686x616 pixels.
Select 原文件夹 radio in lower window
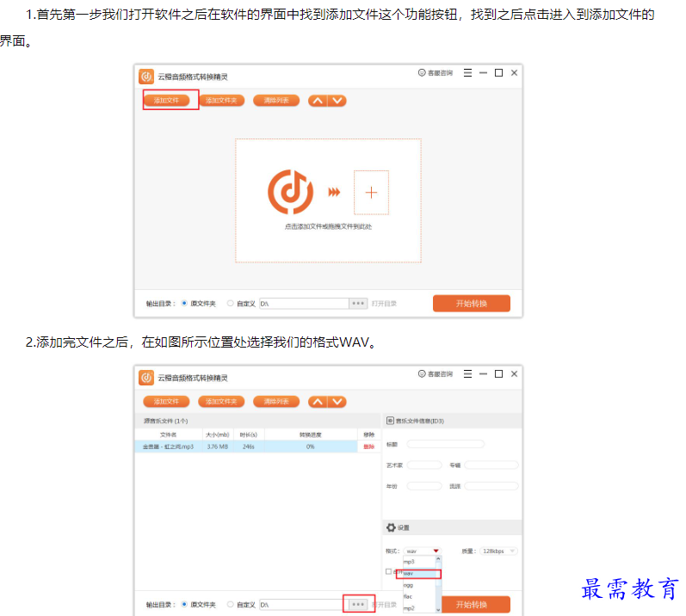(x=184, y=604)
